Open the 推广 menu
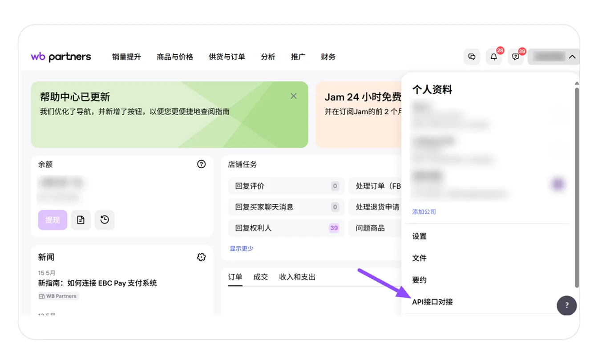Image resolution: width=598 pixels, height=364 pixels. pos(298,57)
